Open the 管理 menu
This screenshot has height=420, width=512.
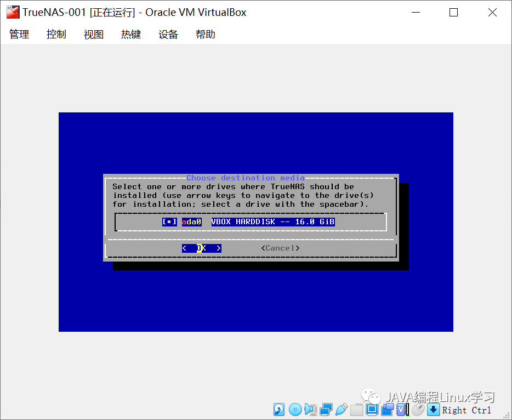pos(19,35)
